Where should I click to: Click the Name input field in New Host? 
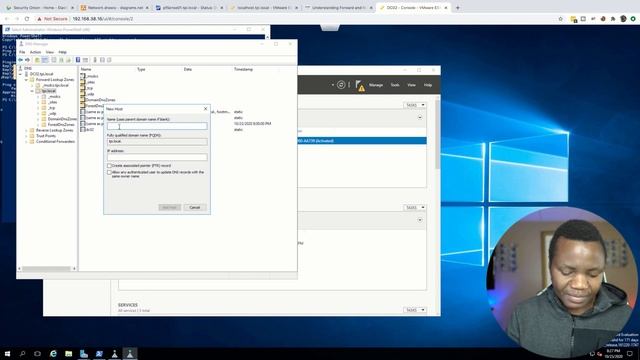coord(157,126)
